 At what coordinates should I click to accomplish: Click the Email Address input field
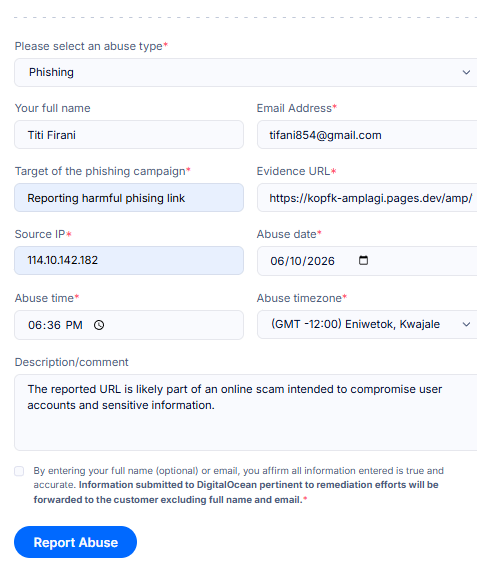[367, 135]
